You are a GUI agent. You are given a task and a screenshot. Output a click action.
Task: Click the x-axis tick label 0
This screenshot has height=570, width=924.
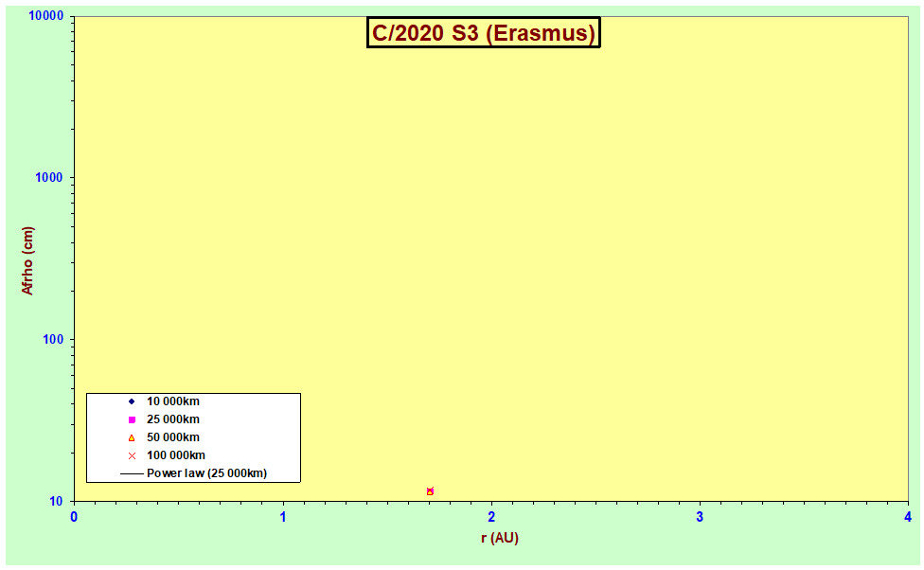(74, 518)
